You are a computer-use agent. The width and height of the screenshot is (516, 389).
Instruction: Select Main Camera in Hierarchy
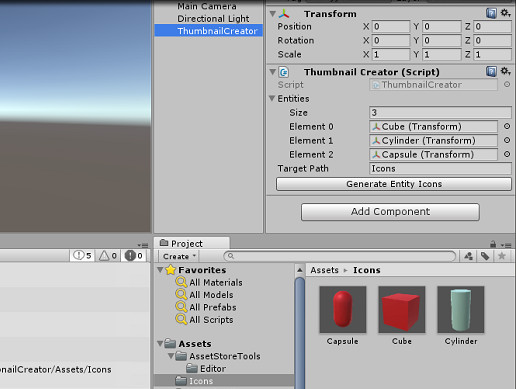pyautogui.click(x=207, y=6)
